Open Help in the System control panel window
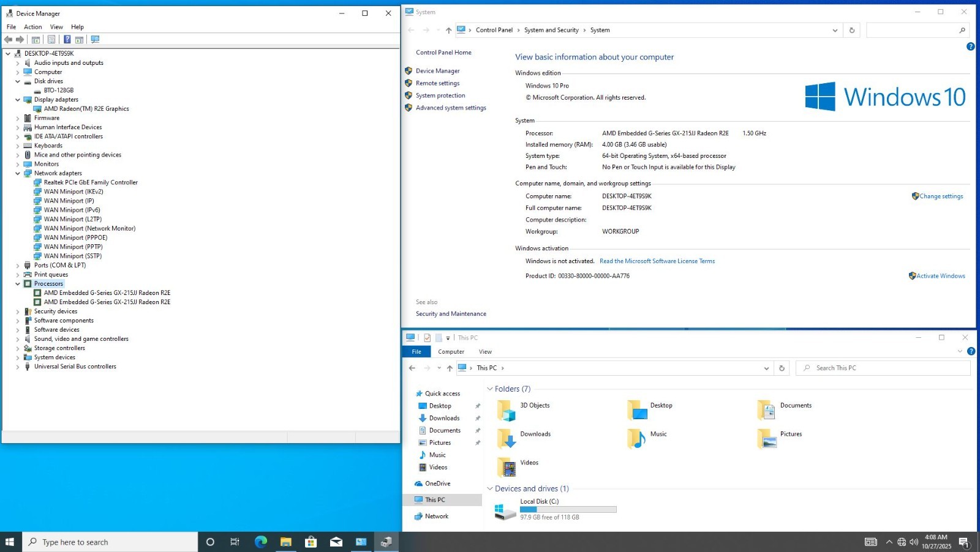Image resolution: width=980 pixels, height=552 pixels. coord(970,47)
